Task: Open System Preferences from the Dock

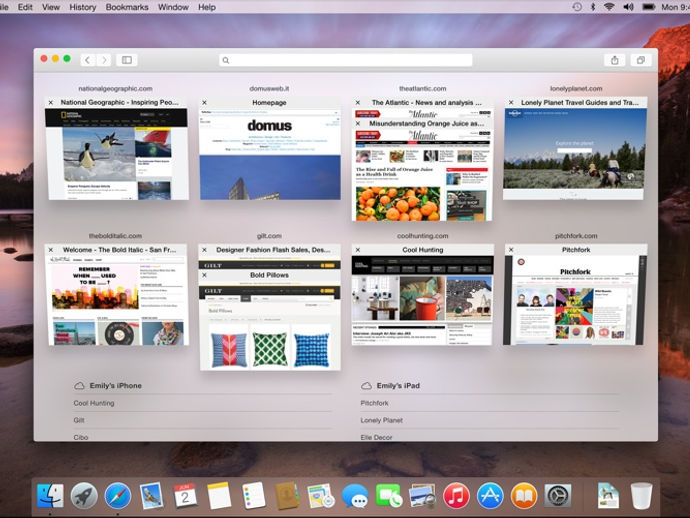Action: [x=558, y=496]
